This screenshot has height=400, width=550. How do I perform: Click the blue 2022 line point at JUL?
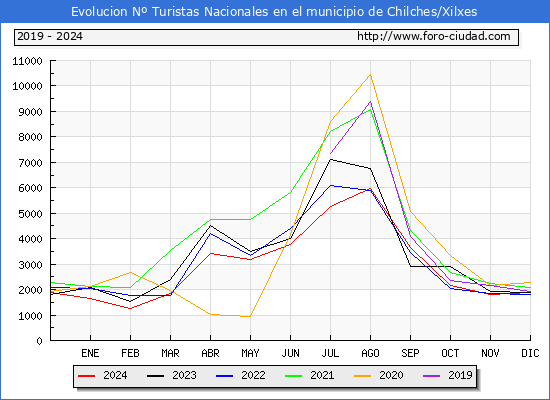point(330,186)
